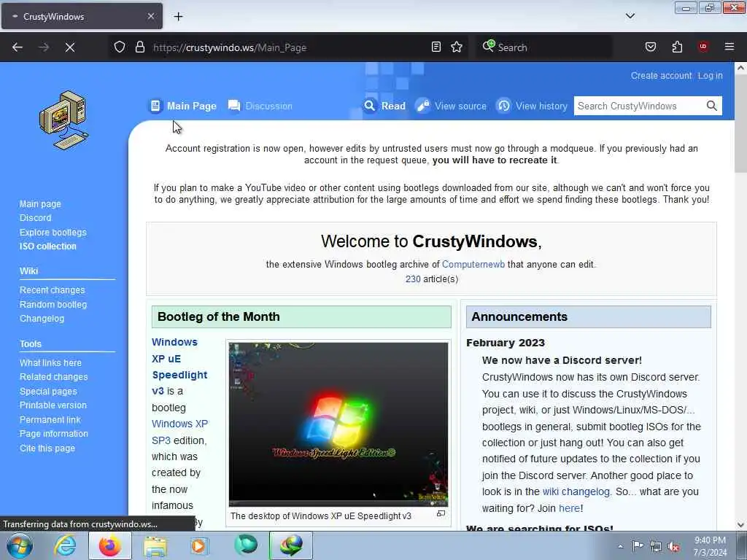
Task: View site security via the padlock icon
Action: (x=139, y=47)
